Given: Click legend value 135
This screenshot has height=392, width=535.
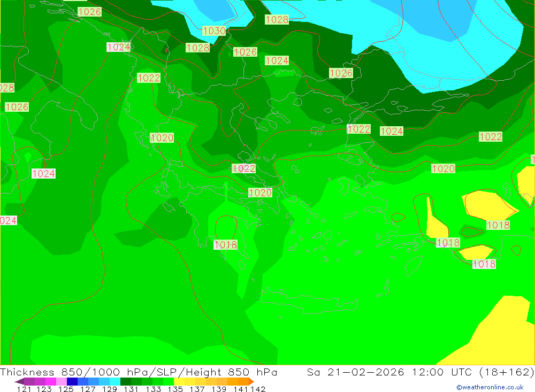Looking at the screenshot, I should click(175, 389).
